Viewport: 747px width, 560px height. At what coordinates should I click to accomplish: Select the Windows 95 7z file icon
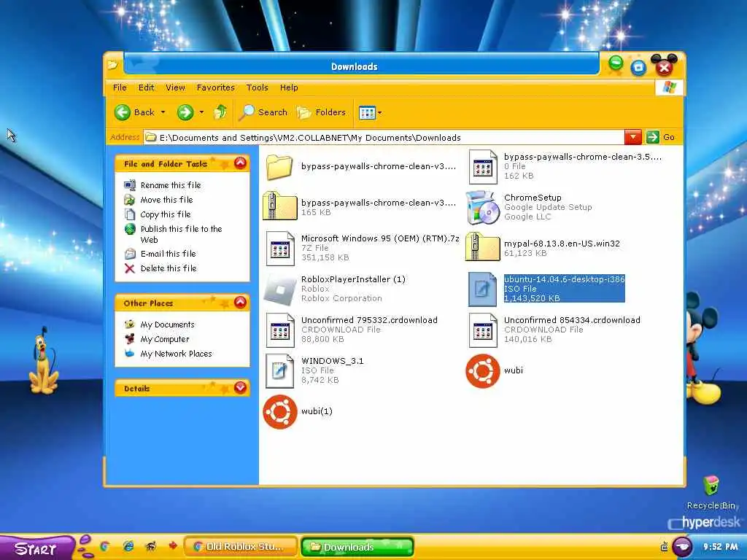coord(280,248)
